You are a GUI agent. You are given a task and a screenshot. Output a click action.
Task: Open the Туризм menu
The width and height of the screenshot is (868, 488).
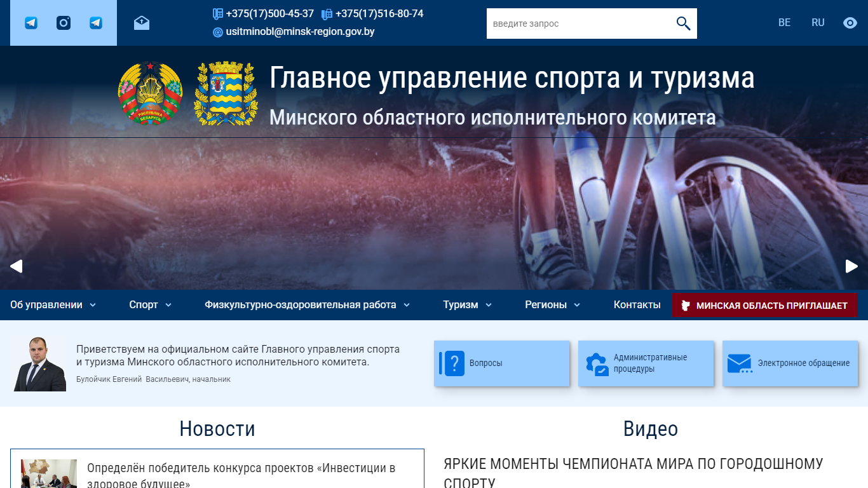pyautogui.click(x=461, y=305)
